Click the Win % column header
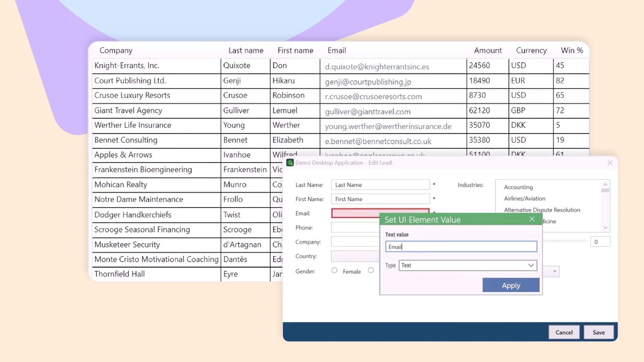Screen dimensions: 644x362 pyautogui.click(x=572, y=50)
